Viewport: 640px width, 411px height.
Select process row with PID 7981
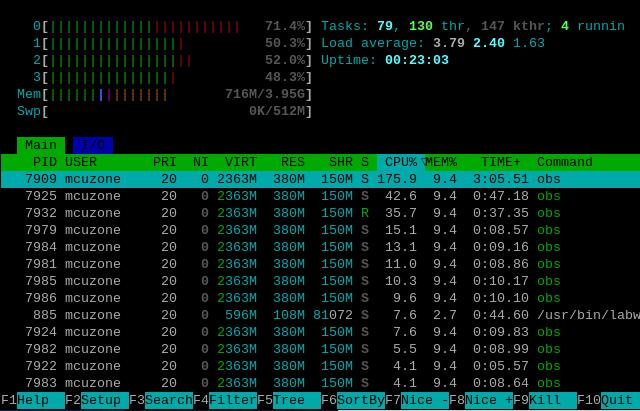(x=320, y=264)
